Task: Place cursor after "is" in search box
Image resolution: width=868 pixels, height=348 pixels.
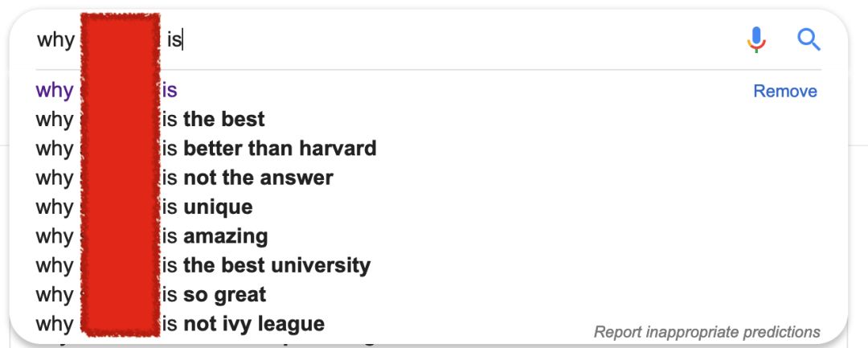Action: click(x=183, y=39)
